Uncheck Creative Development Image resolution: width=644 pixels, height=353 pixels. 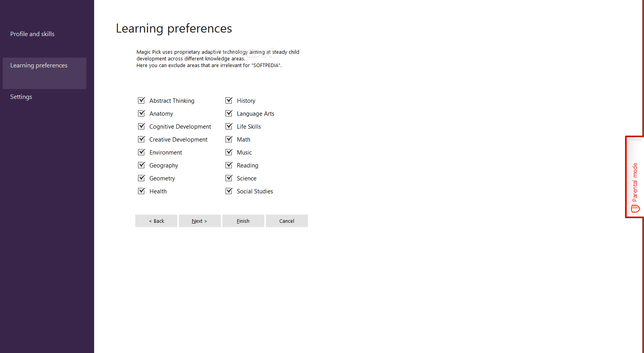click(x=142, y=139)
